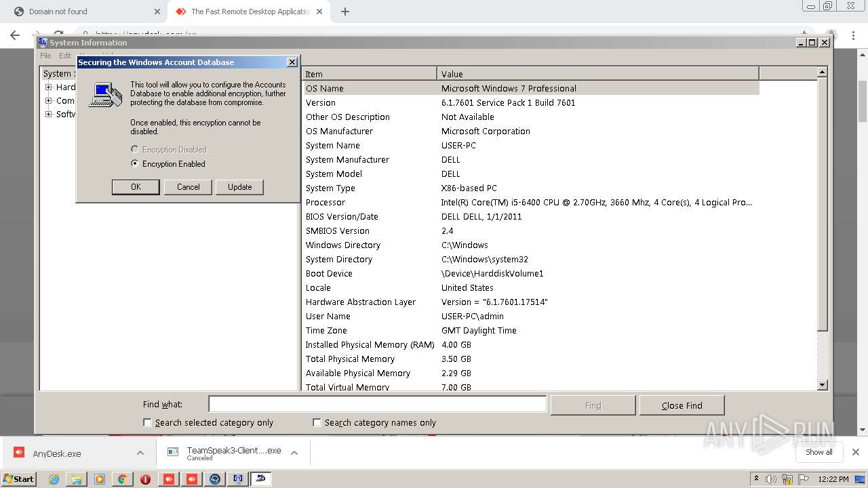The width and height of the screenshot is (868, 488).
Task: Click the details list scroll down arrow
Action: click(823, 385)
